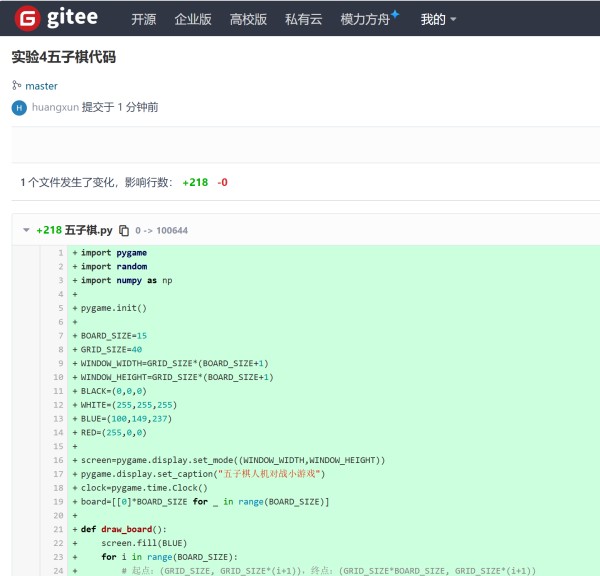
Task: Click the sparkle icon beside 模力方舟
Action: [395, 14]
